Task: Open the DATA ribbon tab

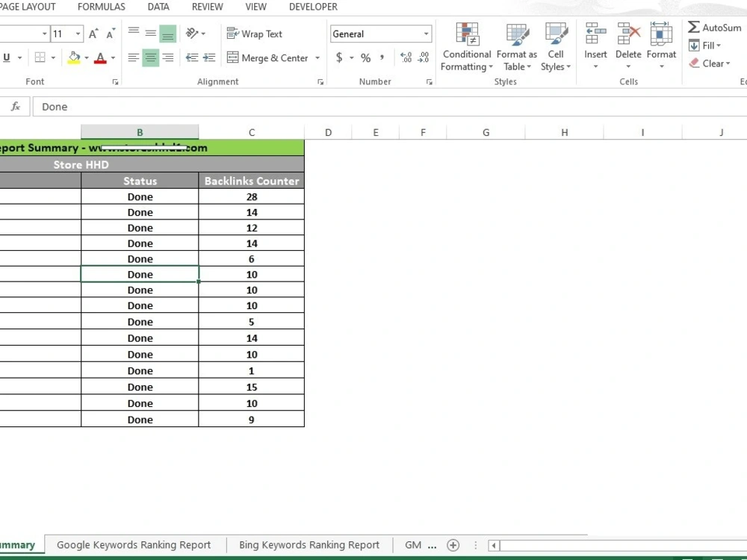Action: [x=158, y=7]
